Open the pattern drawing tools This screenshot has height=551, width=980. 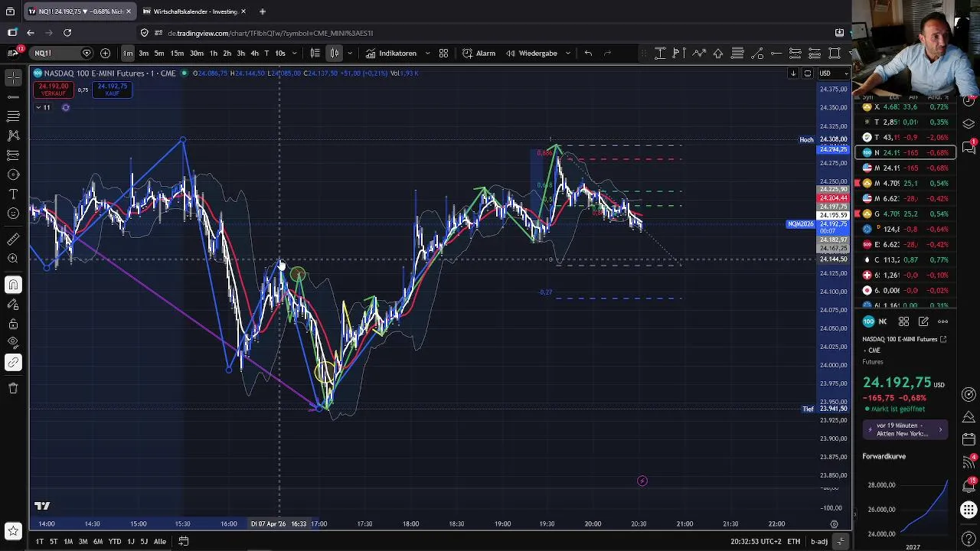click(x=13, y=135)
